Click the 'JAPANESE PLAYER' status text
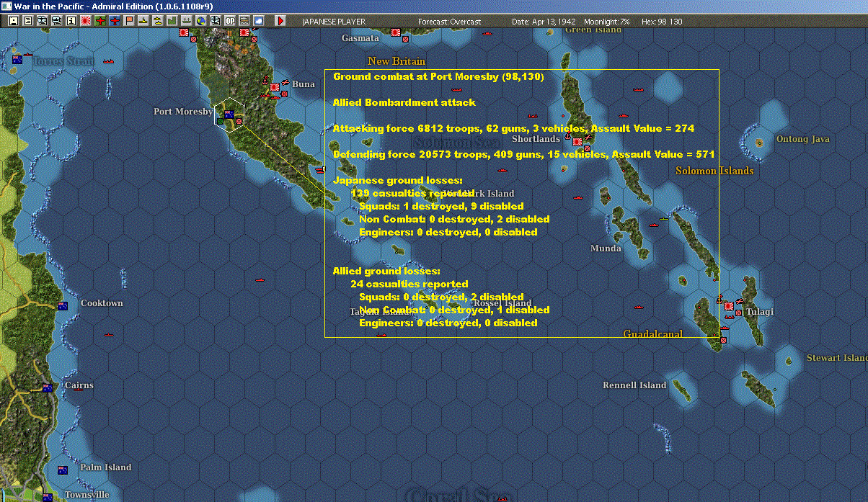 click(x=334, y=22)
